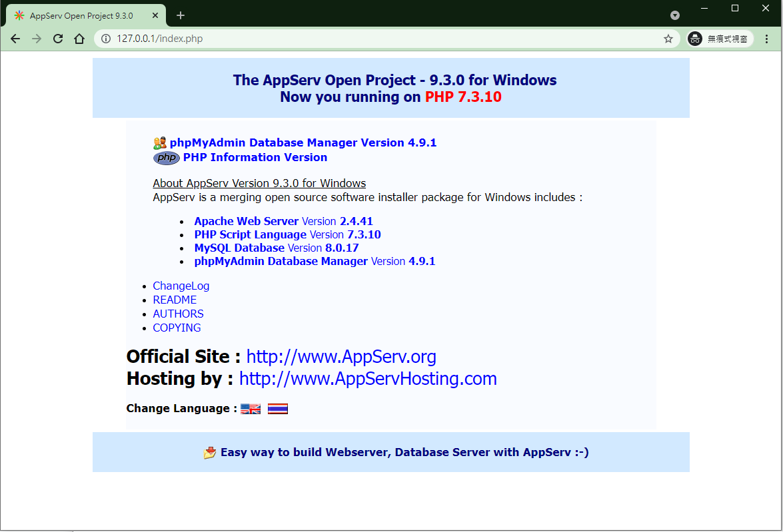Visit the http://www.AppServ.org official site link
Screen dimensions: 783x532
(x=341, y=357)
